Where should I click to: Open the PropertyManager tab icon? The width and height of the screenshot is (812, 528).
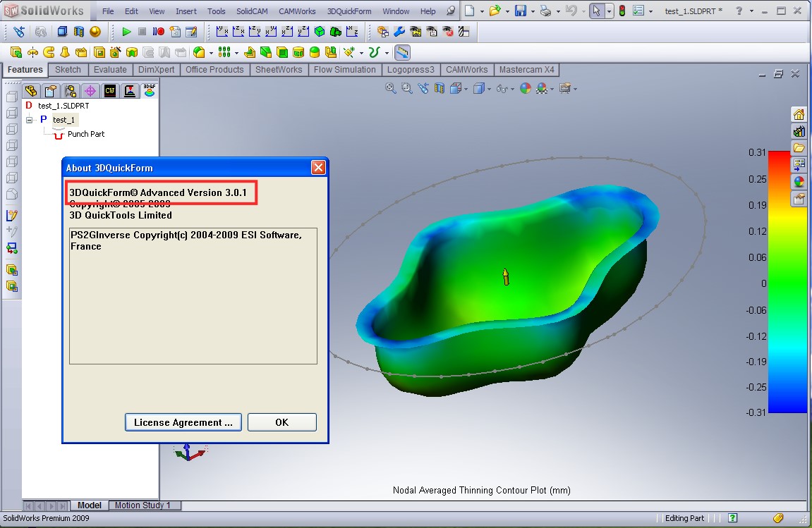51,91
